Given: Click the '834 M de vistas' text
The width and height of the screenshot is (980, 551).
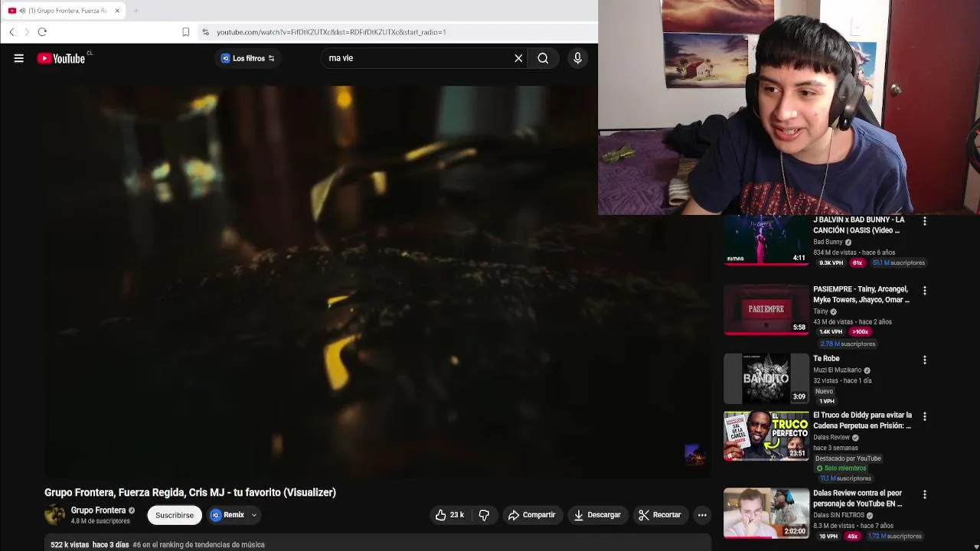Looking at the screenshot, I should point(835,253).
